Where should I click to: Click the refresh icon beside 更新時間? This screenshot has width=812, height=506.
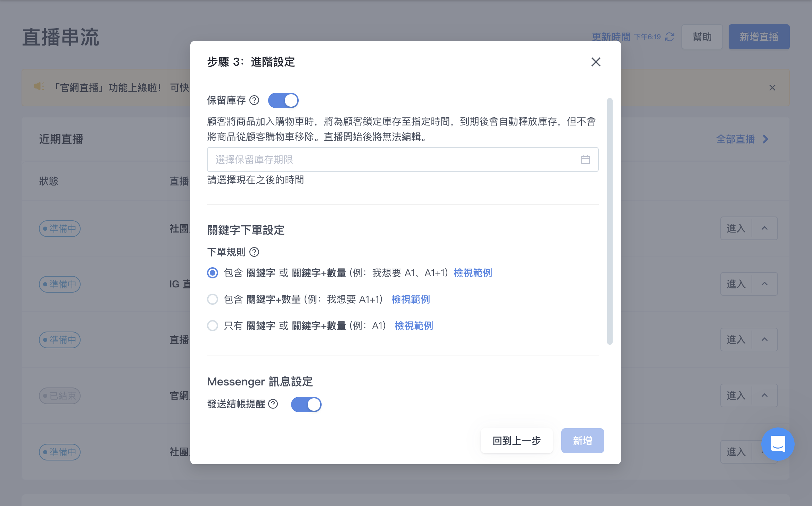(x=669, y=37)
